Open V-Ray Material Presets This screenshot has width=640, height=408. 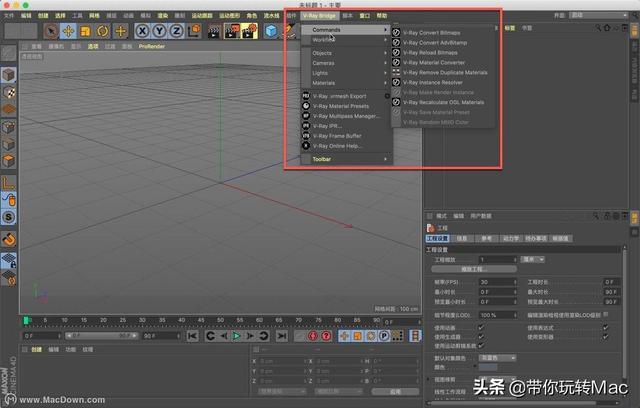[347, 106]
